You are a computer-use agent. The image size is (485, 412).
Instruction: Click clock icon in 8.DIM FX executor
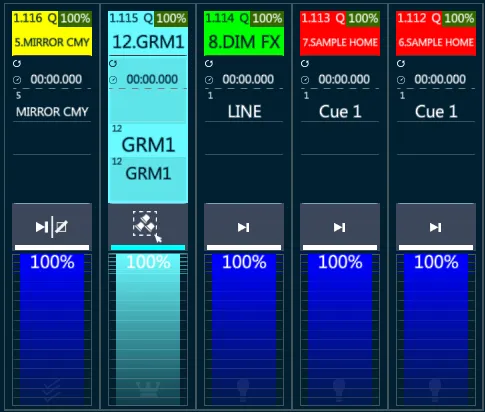pos(209,80)
